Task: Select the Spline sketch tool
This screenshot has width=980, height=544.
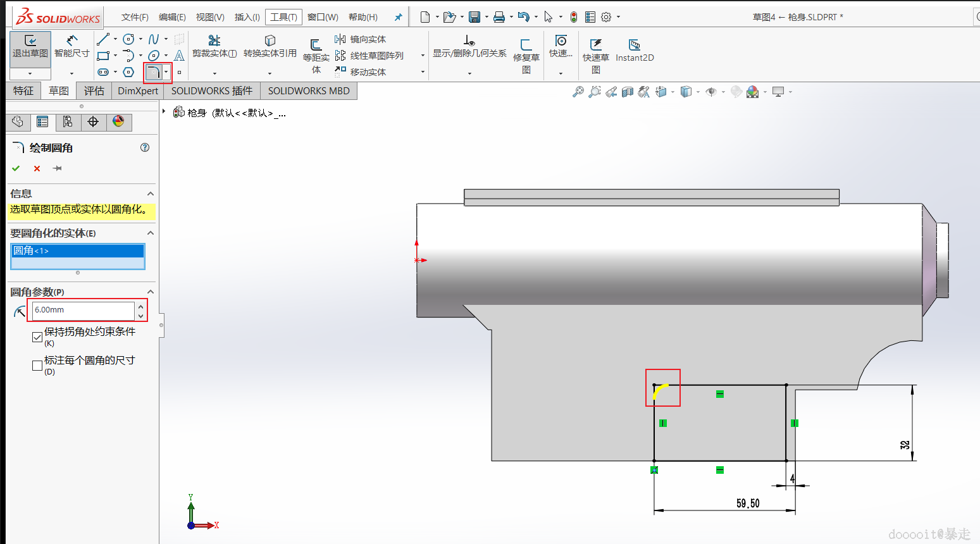Action: [x=154, y=39]
